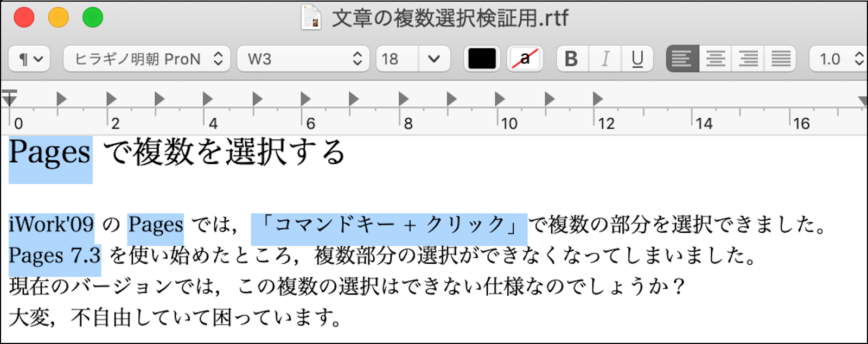
Task: Click the text 複数部分の選択ができなくなってしまいました。
Action: point(536,256)
